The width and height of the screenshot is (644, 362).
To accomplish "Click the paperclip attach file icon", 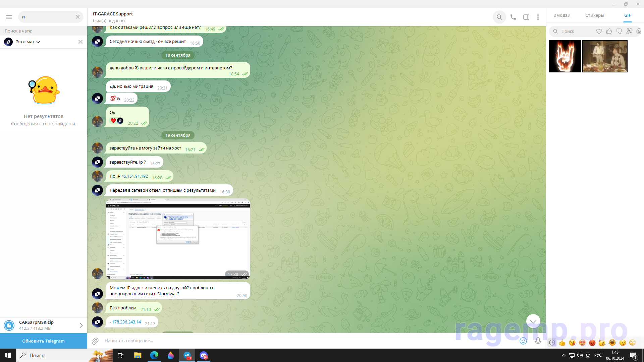I will (x=95, y=341).
